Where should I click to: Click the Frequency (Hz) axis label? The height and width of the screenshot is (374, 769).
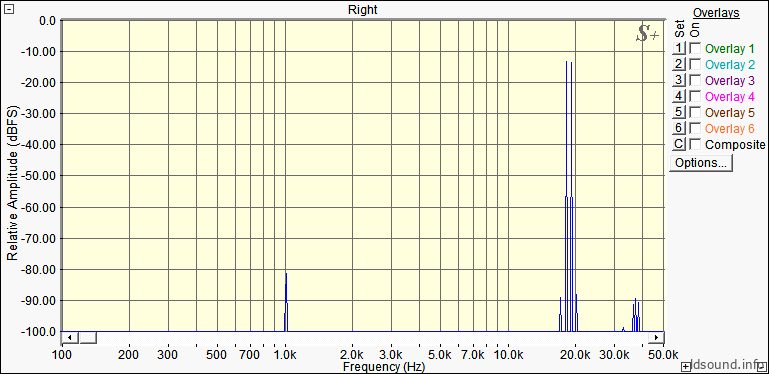click(384, 367)
